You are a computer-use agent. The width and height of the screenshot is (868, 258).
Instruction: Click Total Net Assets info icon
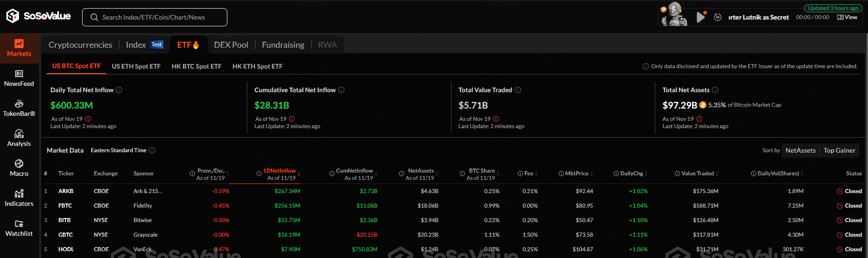715,90
